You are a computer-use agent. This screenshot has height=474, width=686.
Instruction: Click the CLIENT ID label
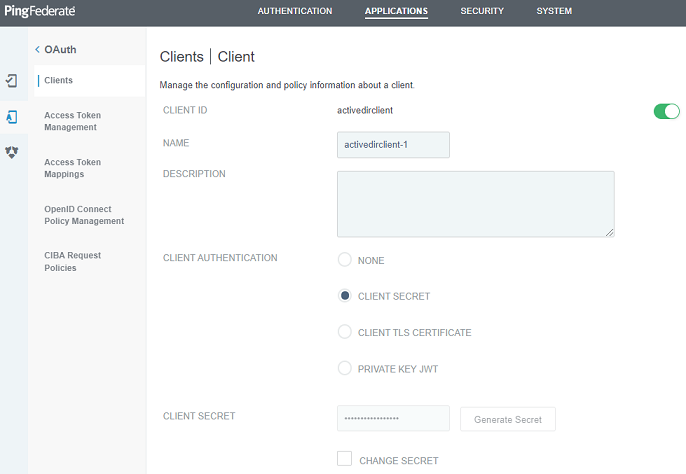click(x=185, y=110)
